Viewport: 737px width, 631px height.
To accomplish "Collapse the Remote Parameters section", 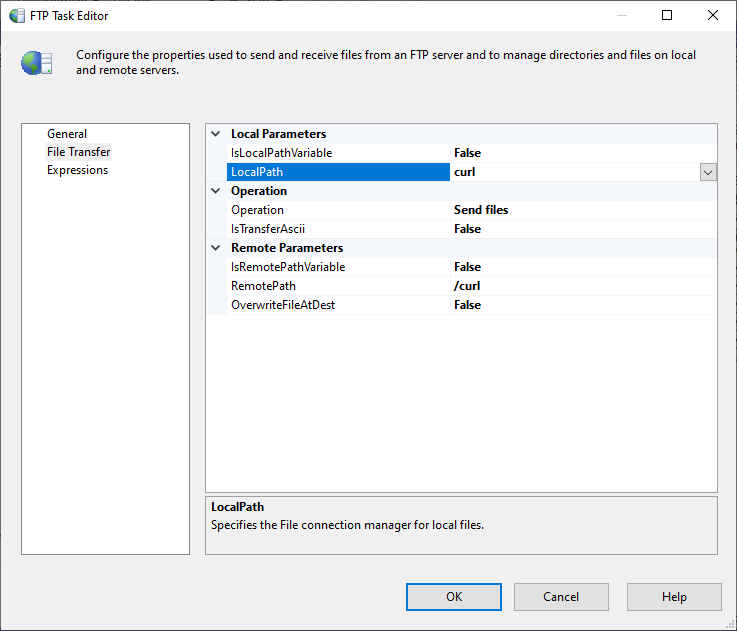I will click(216, 248).
